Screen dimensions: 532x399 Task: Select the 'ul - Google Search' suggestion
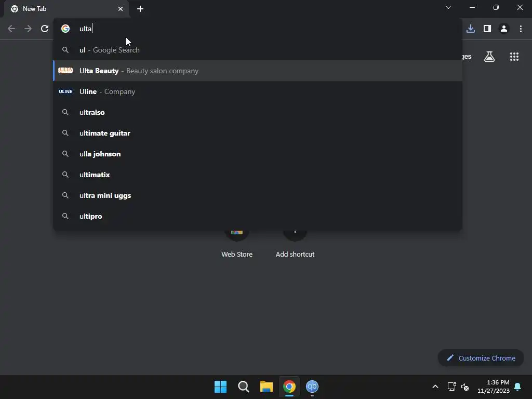258,50
